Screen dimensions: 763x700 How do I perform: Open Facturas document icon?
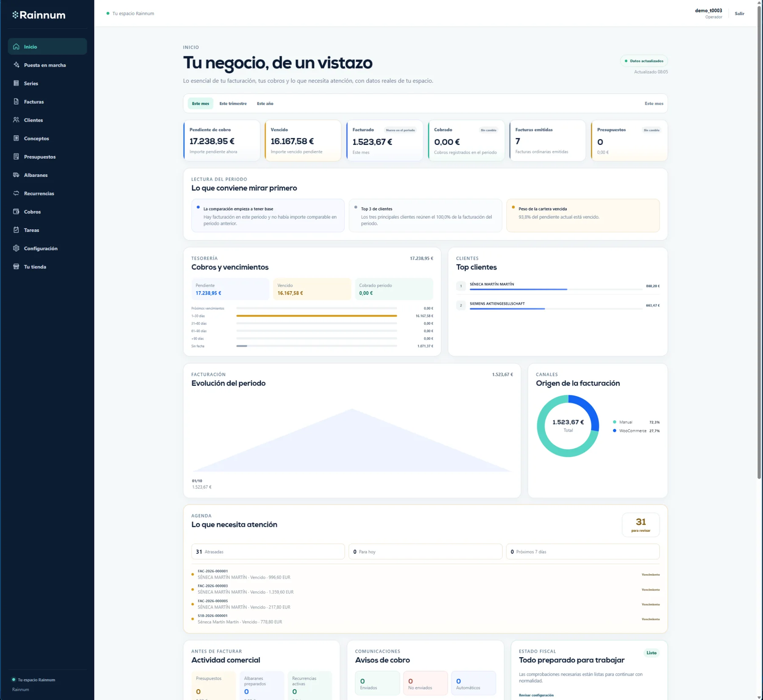click(16, 102)
